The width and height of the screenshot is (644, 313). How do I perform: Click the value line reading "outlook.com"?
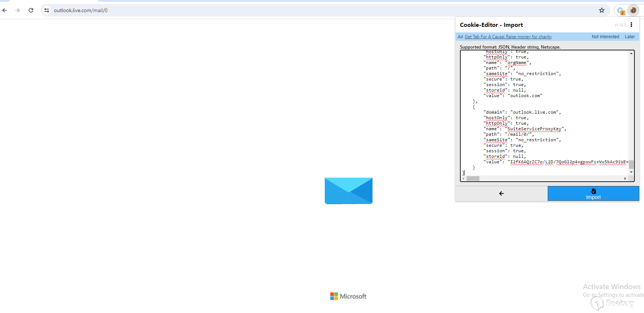coord(513,96)
